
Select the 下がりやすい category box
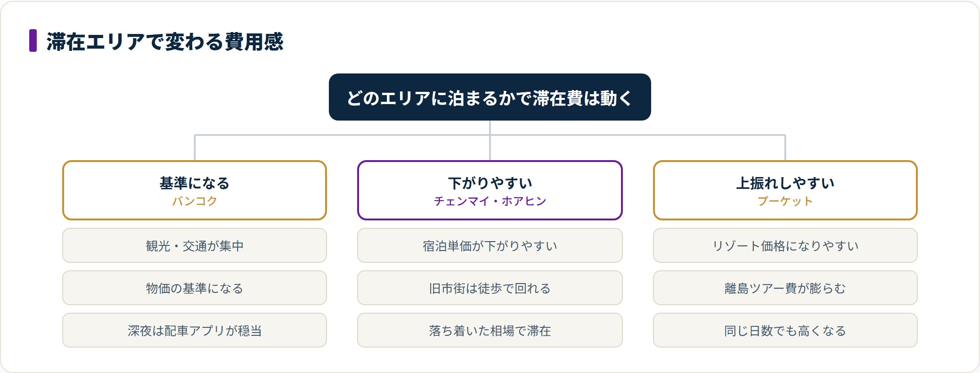(490, 190)
